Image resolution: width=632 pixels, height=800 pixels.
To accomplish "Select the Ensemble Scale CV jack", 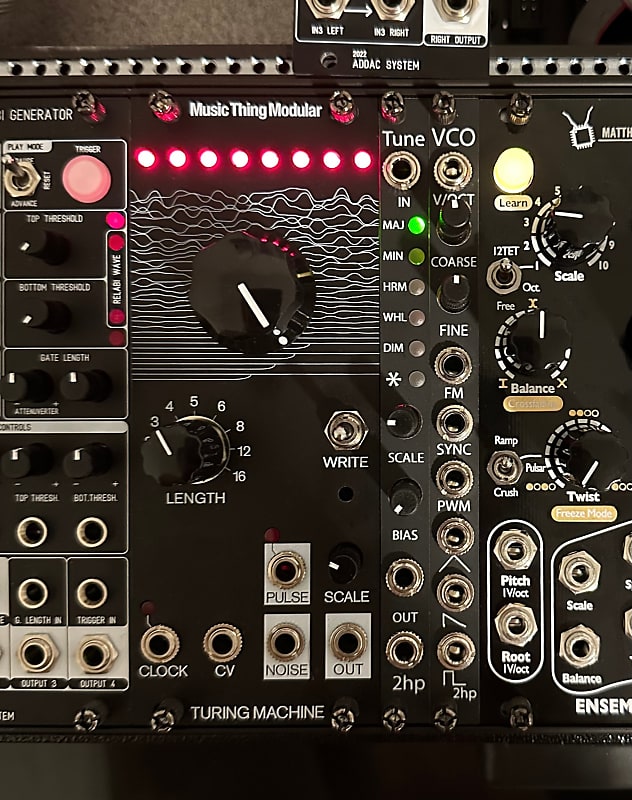I will pos(579,572).
